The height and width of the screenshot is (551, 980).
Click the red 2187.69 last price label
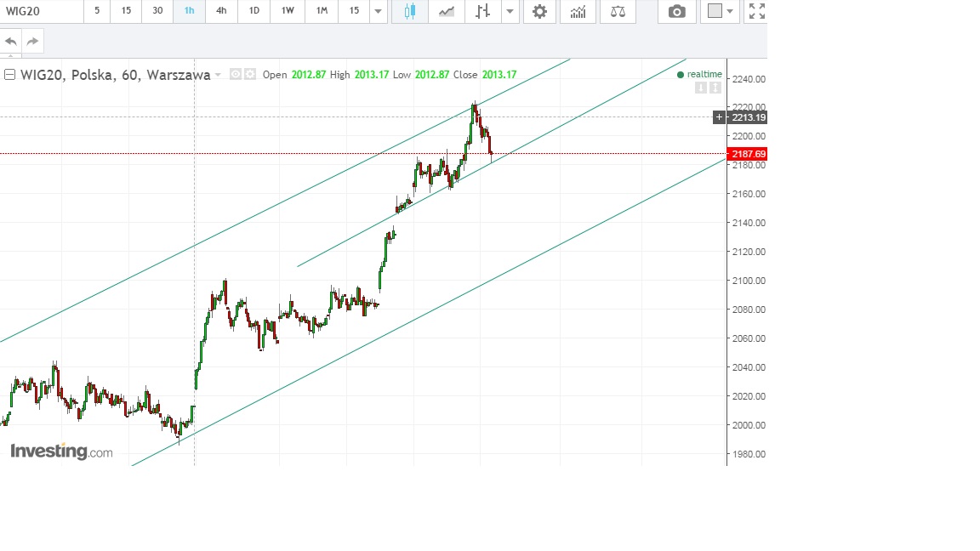click(747, 154)
